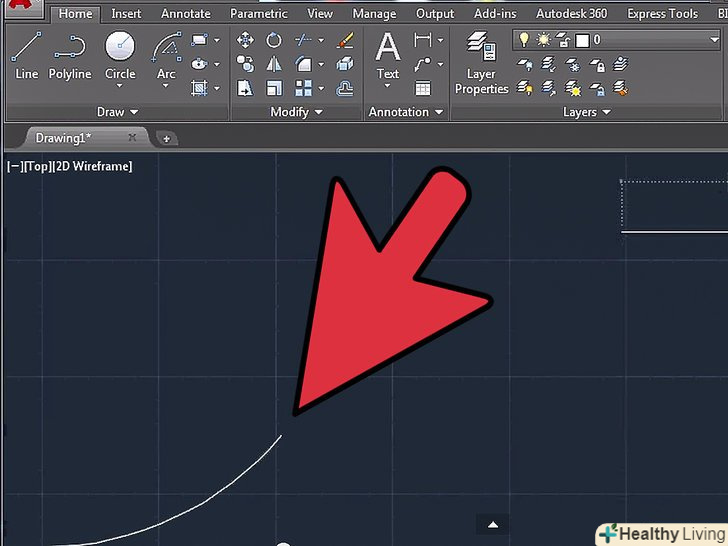Select the Rotate tool
Screen dimensions: 728x546
274,40
